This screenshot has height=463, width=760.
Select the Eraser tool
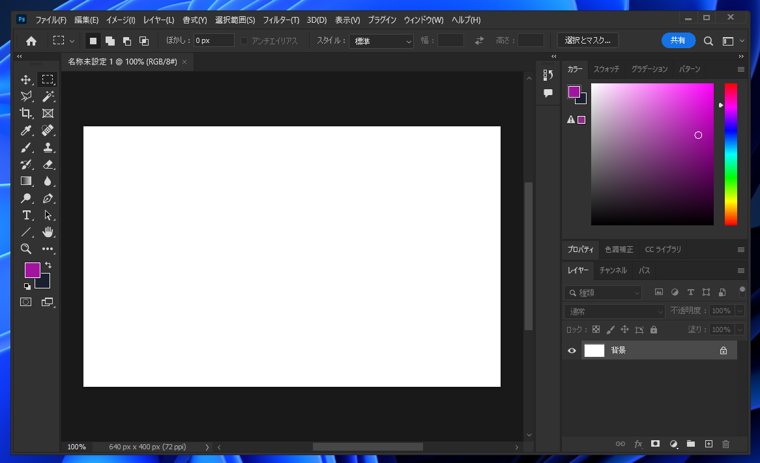48,164
